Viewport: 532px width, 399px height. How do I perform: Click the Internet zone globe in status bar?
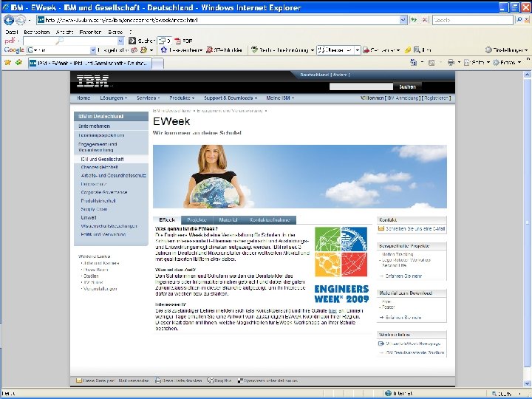click(x=389, y=393)
